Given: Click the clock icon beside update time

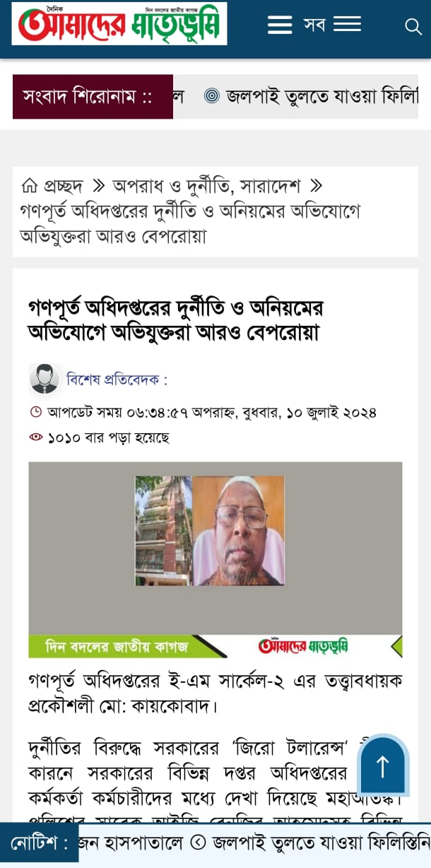Looking at the screenshot, I should (35, 412).
